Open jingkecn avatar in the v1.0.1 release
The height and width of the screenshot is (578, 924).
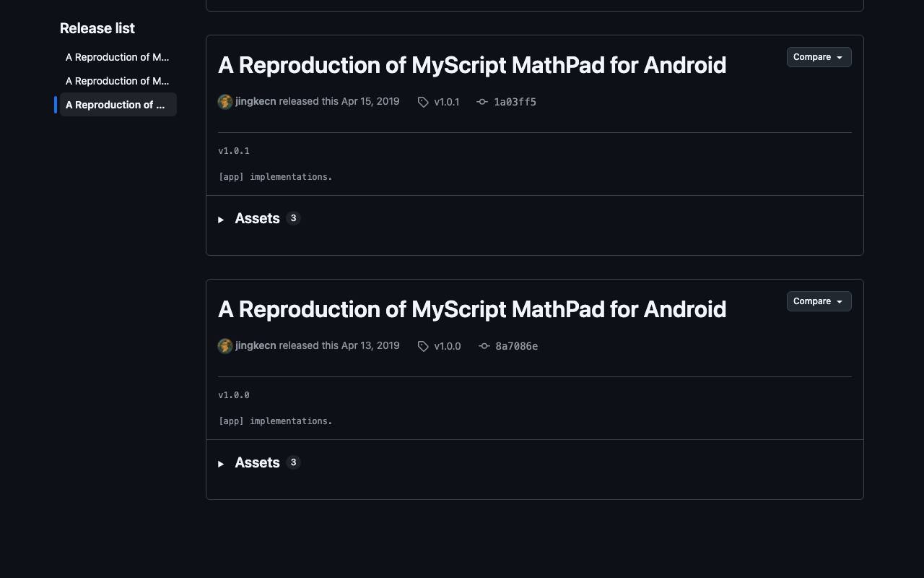point(225,102)
